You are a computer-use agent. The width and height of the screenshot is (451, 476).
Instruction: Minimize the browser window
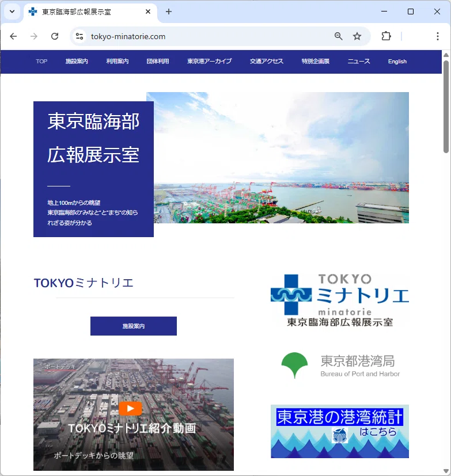pyautogui.click(x=384, y=12)
